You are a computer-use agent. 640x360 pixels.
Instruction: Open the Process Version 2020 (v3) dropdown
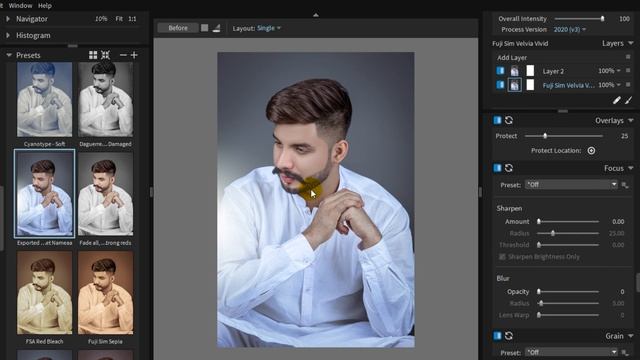[570, 29]
